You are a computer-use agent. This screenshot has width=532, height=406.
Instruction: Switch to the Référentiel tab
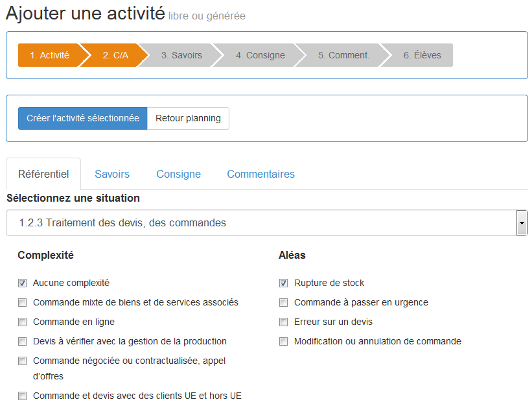pyautogui.click(x=43, y=174)
